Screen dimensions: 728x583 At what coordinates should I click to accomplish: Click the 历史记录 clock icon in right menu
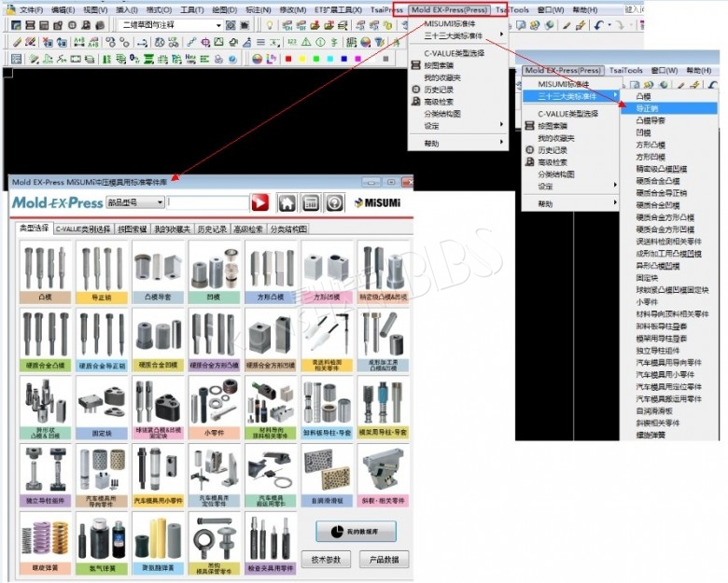530,150
